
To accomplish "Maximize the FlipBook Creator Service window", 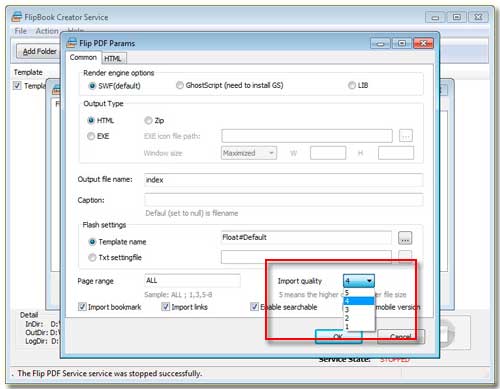I will coord(457,17).
